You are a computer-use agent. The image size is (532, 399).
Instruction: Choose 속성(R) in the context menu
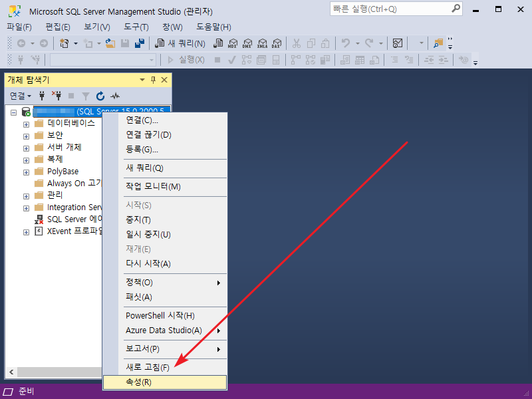(165, 382)
